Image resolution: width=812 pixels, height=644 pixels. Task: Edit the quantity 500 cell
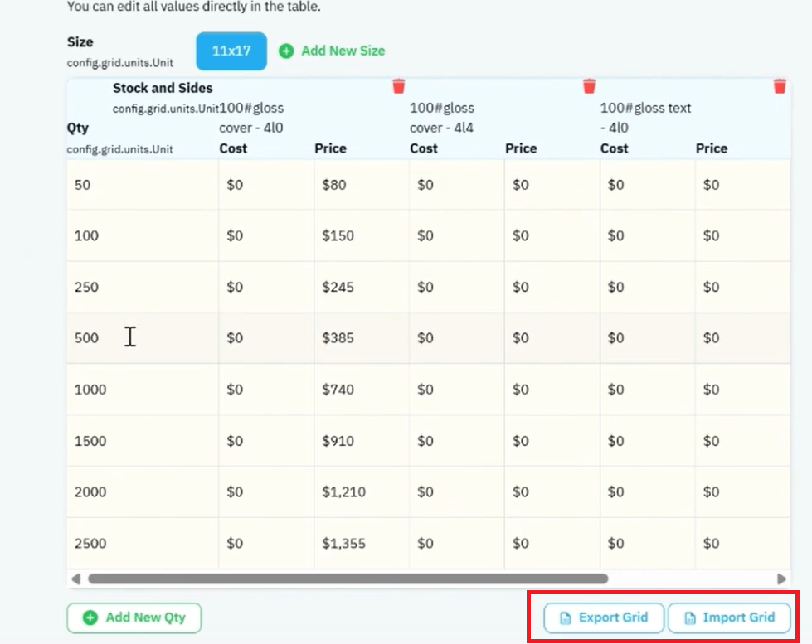pyautogui.click(x=143, y=338)
